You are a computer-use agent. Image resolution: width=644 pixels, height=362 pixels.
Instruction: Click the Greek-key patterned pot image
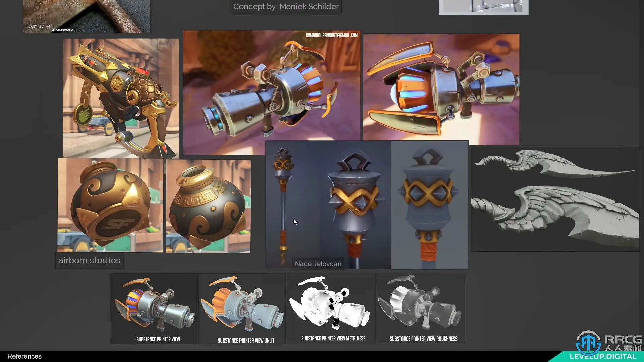click(208, 206)
